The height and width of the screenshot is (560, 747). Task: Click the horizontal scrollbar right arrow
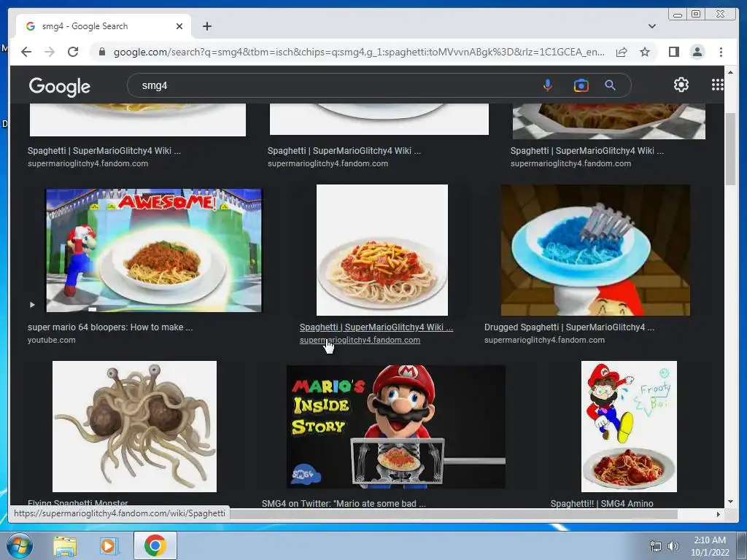(719, 514)
